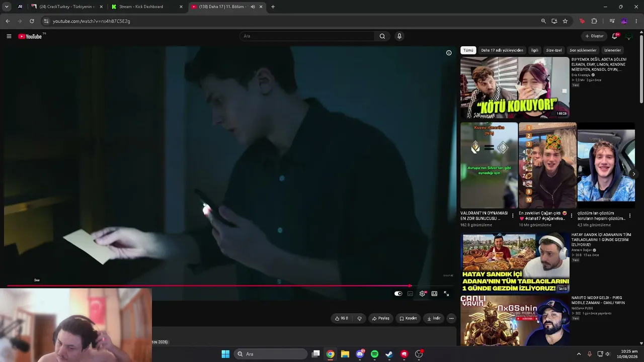
Task: Select the İzlenenler filter chip
Action: [x=612, y=50]
